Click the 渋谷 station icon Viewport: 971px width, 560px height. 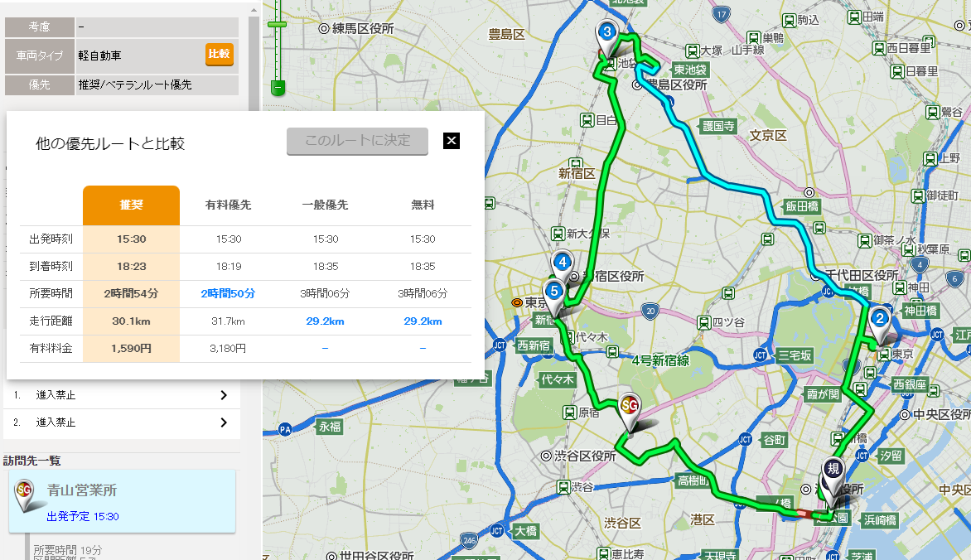pyautogui.click(x=563, y=488)
